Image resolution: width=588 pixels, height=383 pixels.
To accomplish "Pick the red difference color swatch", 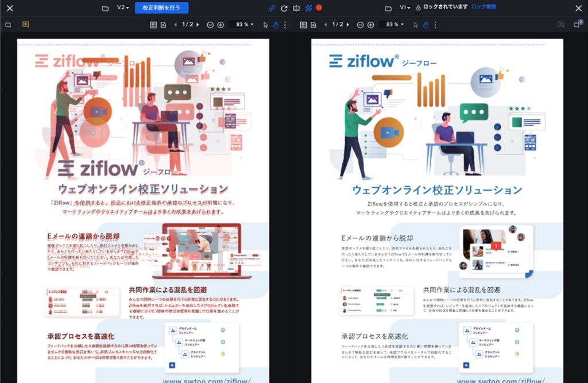I will click(319, 7).
